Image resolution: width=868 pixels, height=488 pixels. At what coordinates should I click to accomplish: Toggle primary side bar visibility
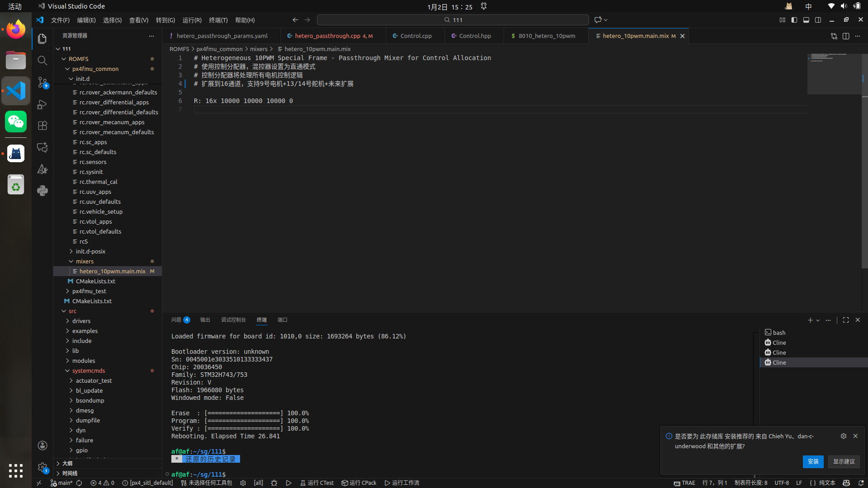(x=794, y=20)
